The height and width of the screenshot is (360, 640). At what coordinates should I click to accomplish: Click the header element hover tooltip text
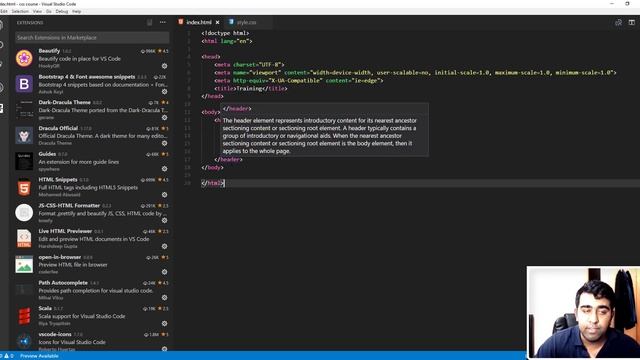319,136
